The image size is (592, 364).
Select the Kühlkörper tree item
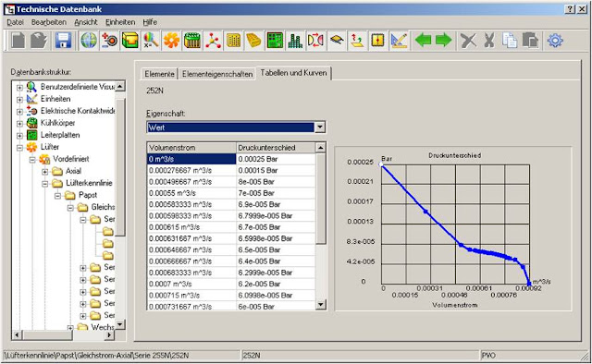pos(57,123)
